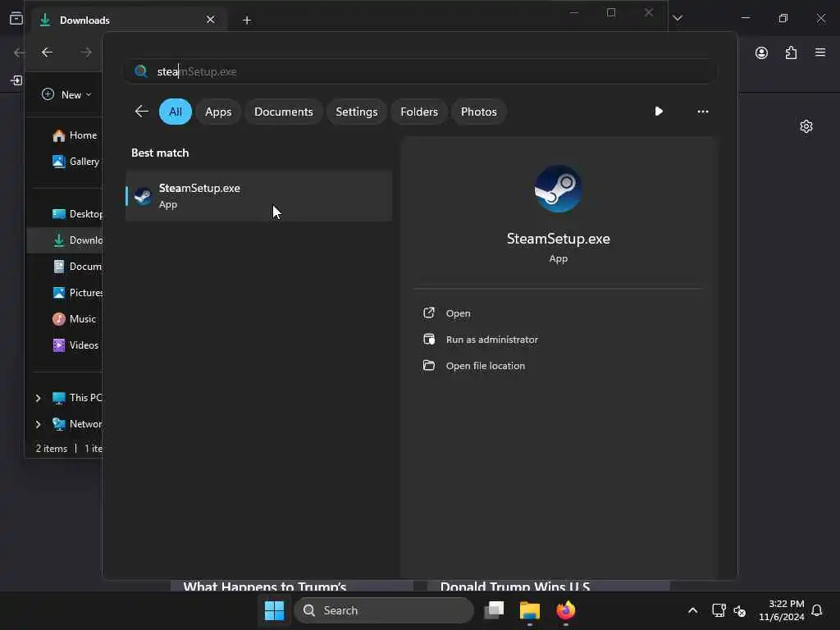Image resolution: width=840 pixels, height=630 pixels.
Task: Switch to the Photos search filter
Action: tap(478, 112)
